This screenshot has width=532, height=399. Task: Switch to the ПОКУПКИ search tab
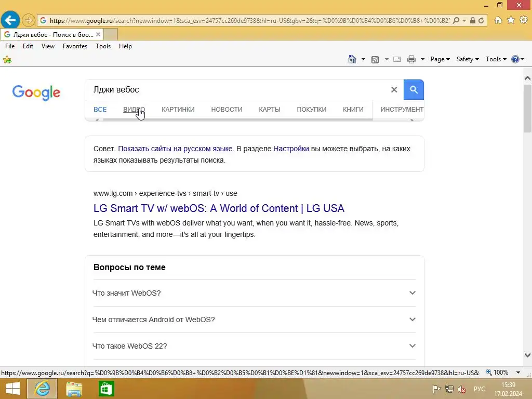[x=312, y=109]
